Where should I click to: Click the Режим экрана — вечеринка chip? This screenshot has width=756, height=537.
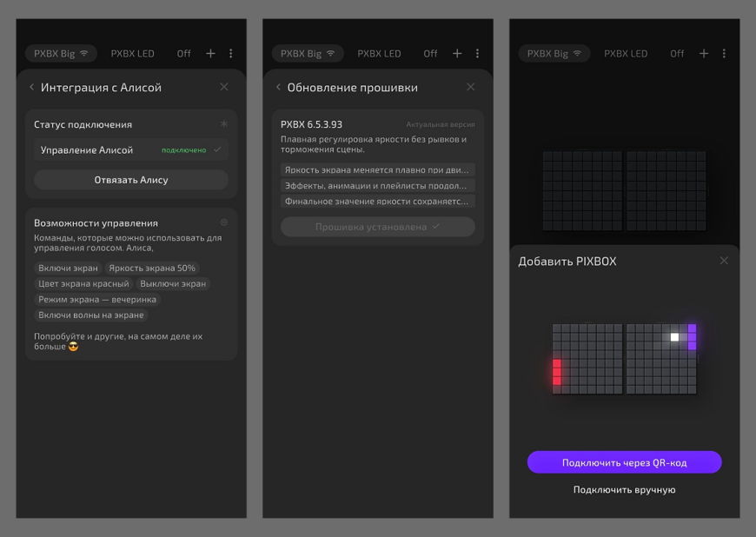click(97, 300)
